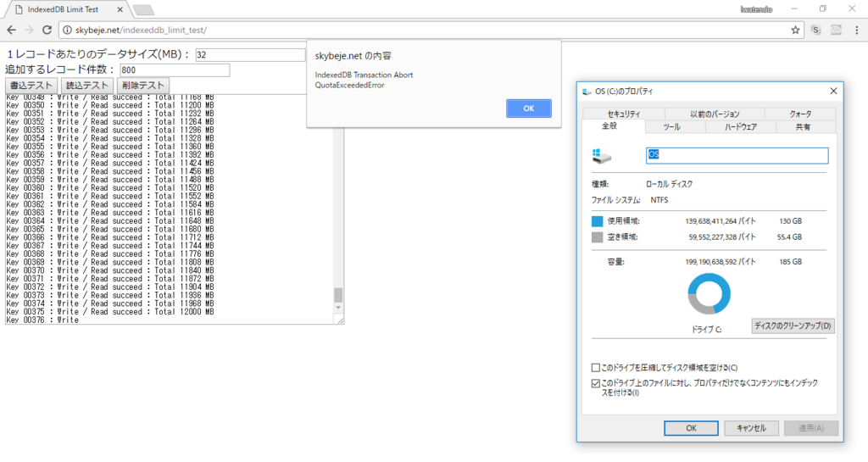The image size is (868, 462).
Task: Switch to the クォータ tab
Action: tap(800, 114)
